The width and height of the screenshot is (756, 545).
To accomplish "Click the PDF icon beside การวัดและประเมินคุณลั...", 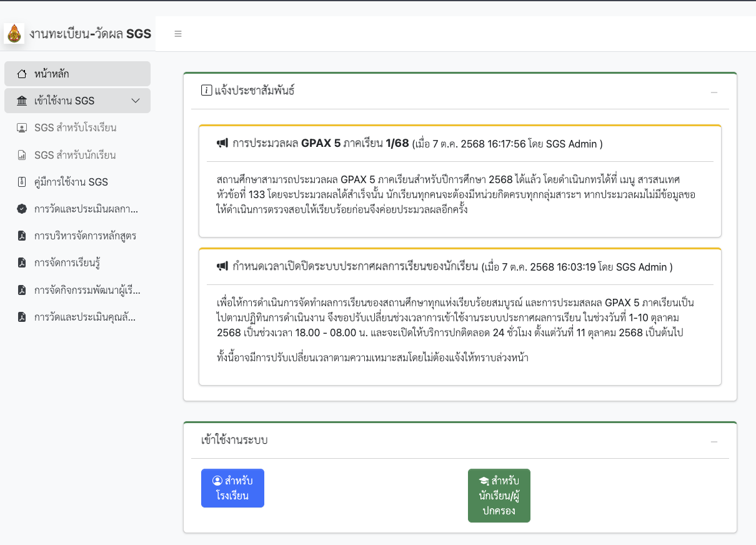I will click(x=22, y=317).
